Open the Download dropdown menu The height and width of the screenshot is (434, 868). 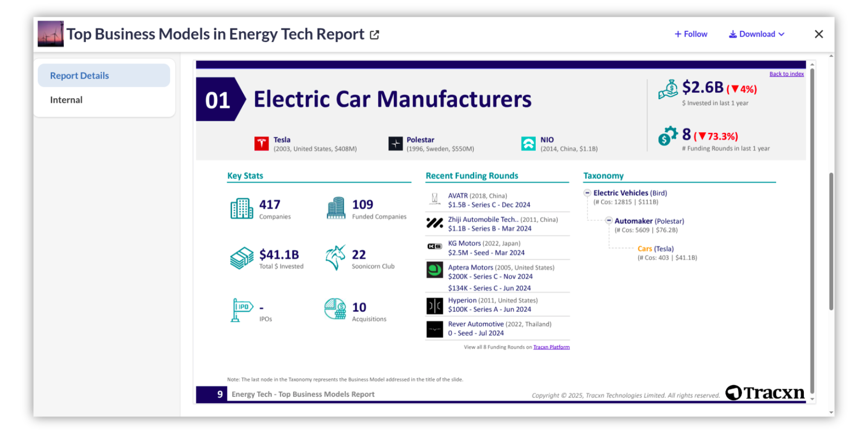pyautogui.click(x=756, y=34)
